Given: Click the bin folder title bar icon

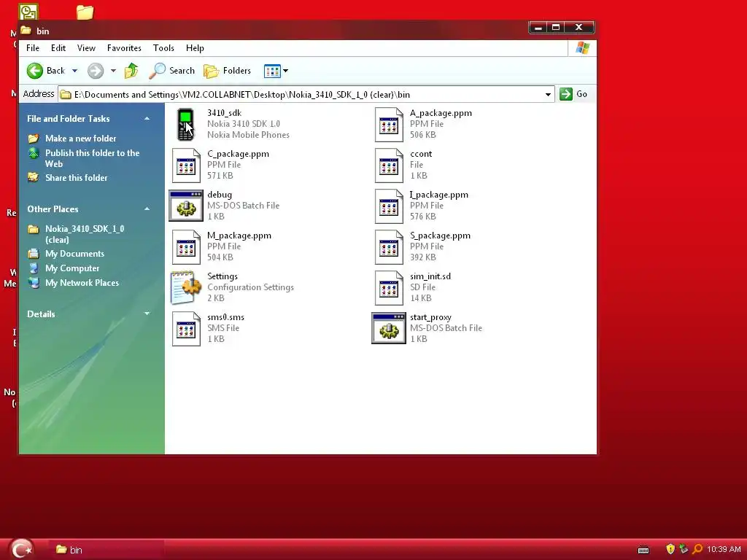Looking at the screenshot, I should coord(26,31).
